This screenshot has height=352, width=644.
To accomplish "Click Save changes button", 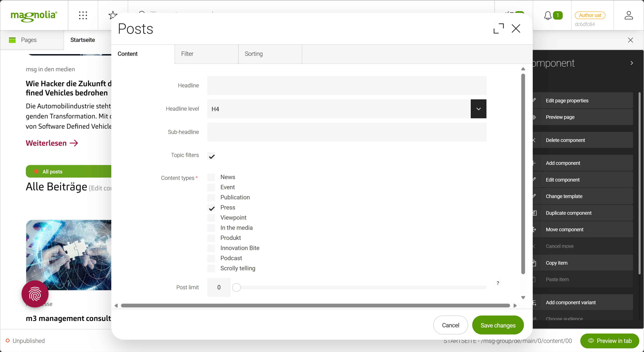I will click(498, 325).
